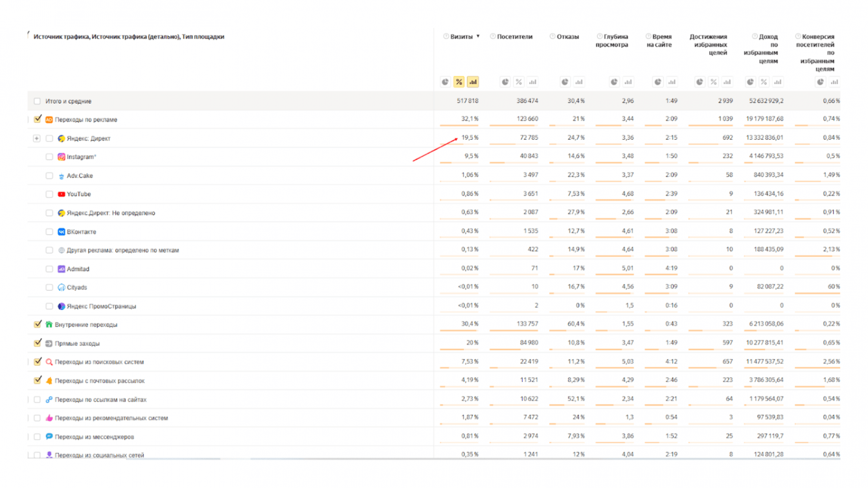Toggle bar chart icon under Визиты column

point(473,82)
